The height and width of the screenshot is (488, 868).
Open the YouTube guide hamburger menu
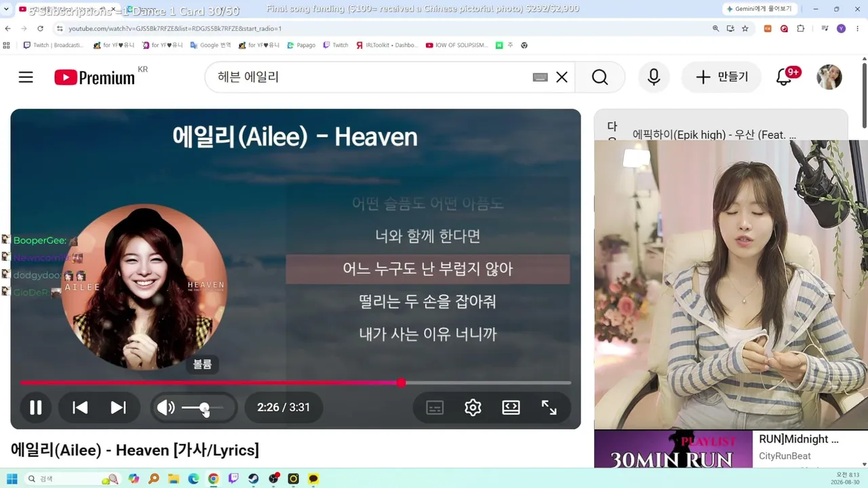point(26,77)
